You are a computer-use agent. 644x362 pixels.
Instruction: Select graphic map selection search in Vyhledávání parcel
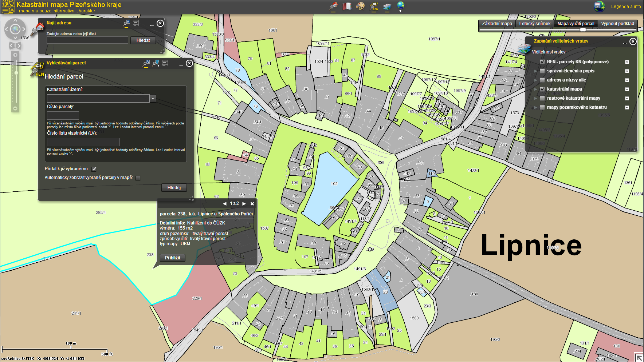click(x=156, y=63)
